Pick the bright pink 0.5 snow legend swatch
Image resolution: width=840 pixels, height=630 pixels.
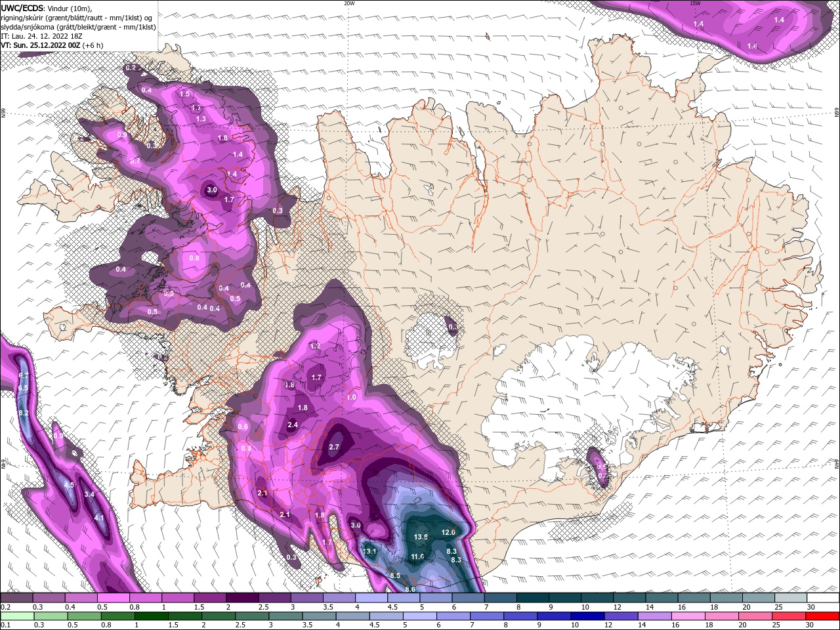(x=113, y=598)
